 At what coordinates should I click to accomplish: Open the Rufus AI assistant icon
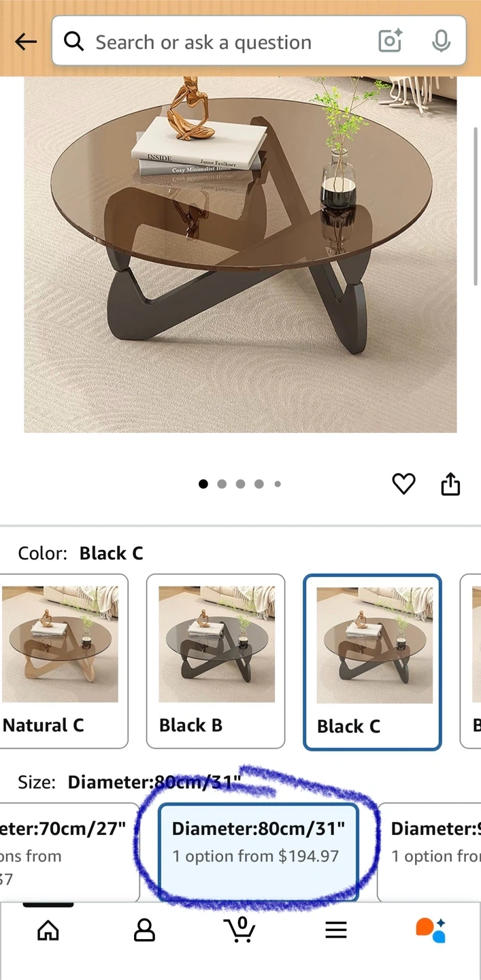tap(431, 930)
